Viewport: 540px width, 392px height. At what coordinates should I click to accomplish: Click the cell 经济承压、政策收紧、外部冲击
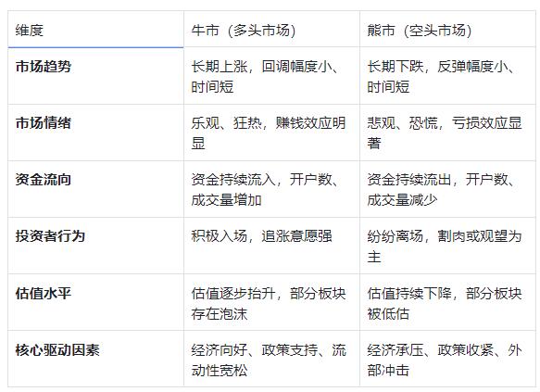tap(447, 359)
